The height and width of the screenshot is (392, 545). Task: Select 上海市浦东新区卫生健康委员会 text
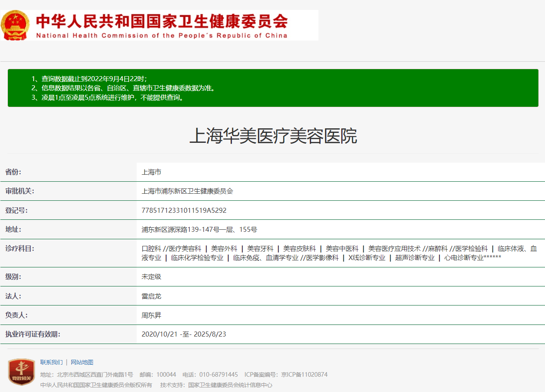click(187, 191)
